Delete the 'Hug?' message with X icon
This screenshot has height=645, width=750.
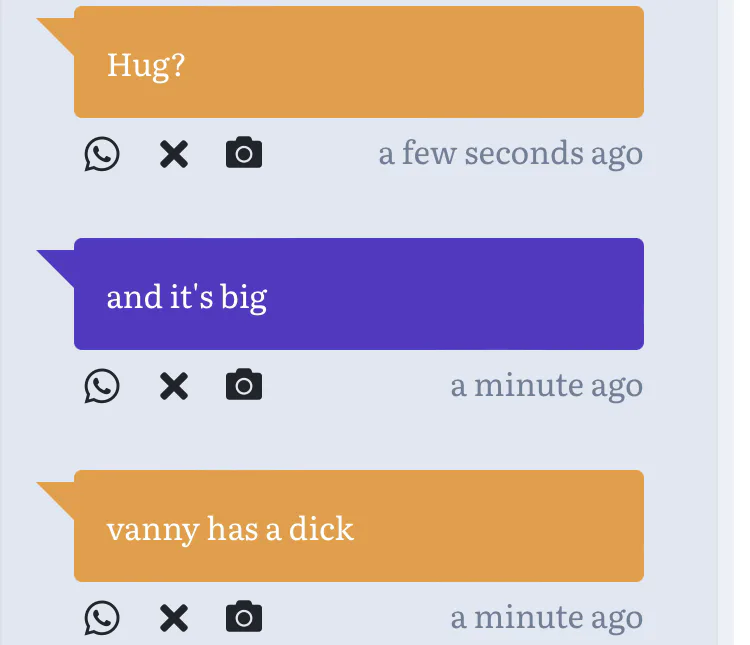174,154
